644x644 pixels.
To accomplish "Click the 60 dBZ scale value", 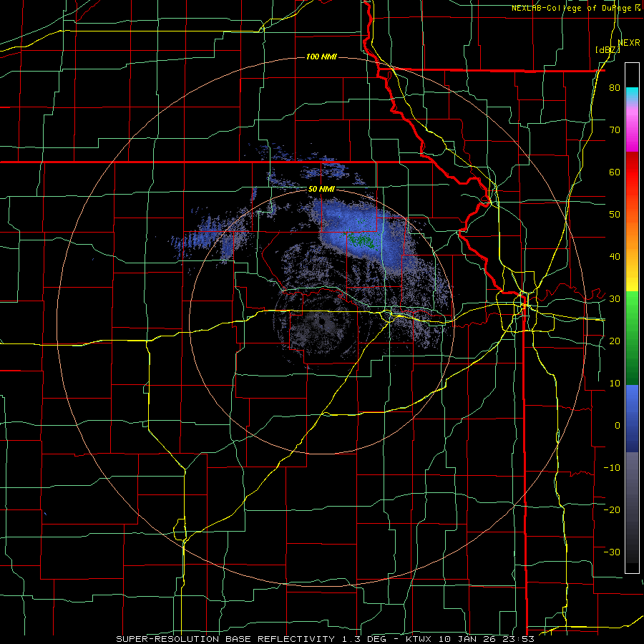I will pos(615,172).
